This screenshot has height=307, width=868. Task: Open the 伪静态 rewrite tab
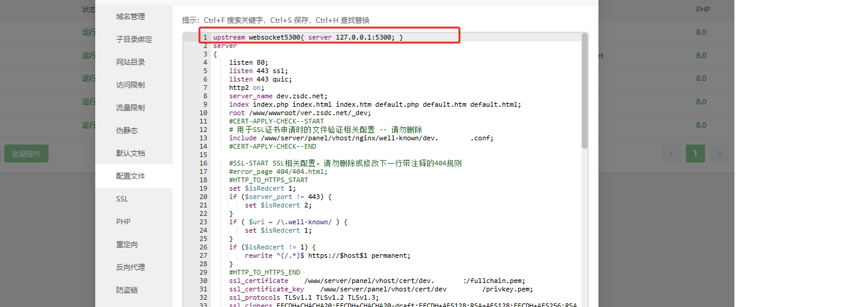[x=127, y=131]
